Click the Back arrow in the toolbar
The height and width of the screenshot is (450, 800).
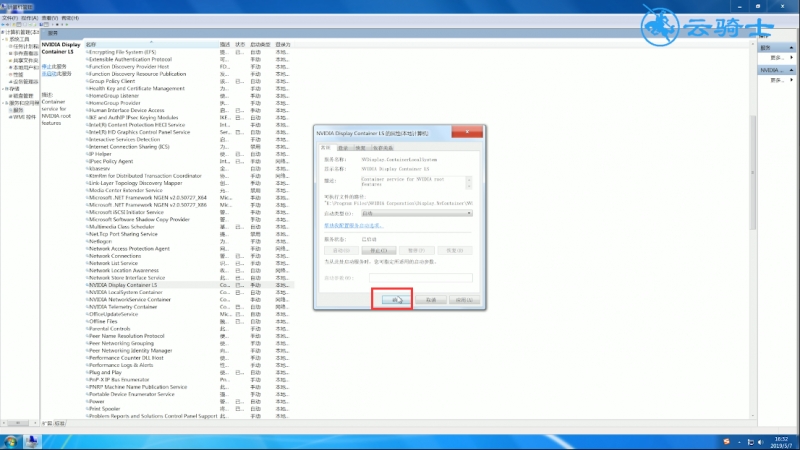[3, 24]
